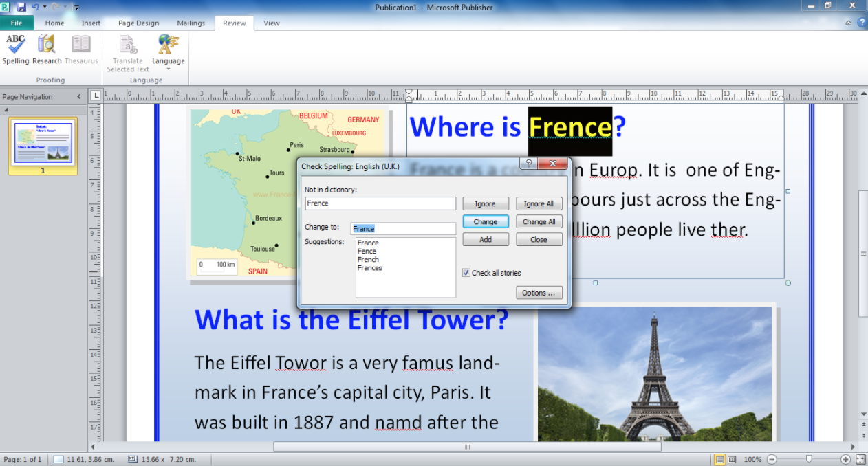868x466 pixels.
Task: Open the File tab
Action: pos(17,23)
